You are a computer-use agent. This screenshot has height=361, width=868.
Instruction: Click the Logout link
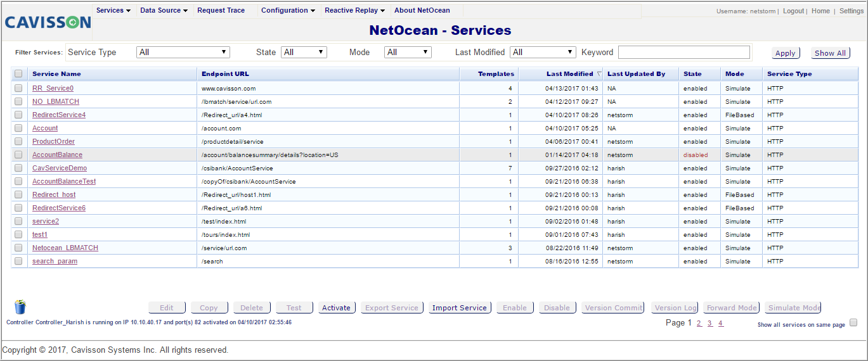click(x=793, y=11)
